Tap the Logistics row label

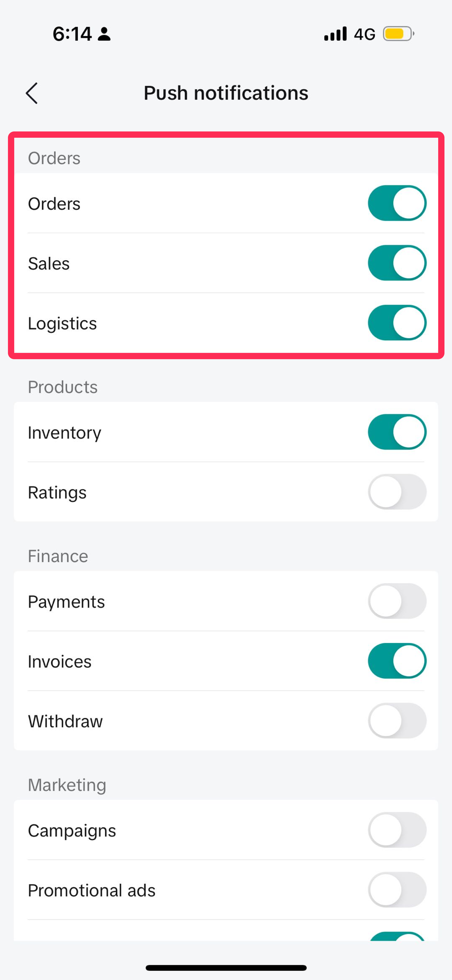click(62, 323)
